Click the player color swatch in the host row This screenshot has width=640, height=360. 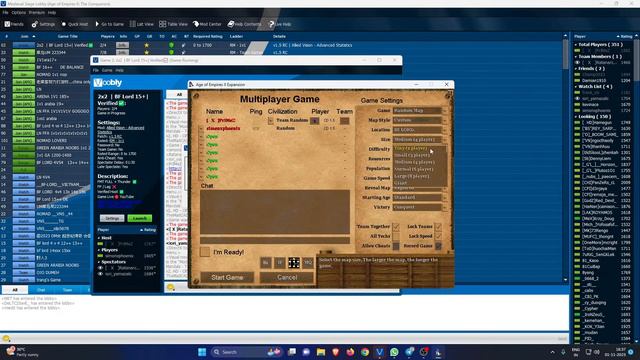coord(314,121)
